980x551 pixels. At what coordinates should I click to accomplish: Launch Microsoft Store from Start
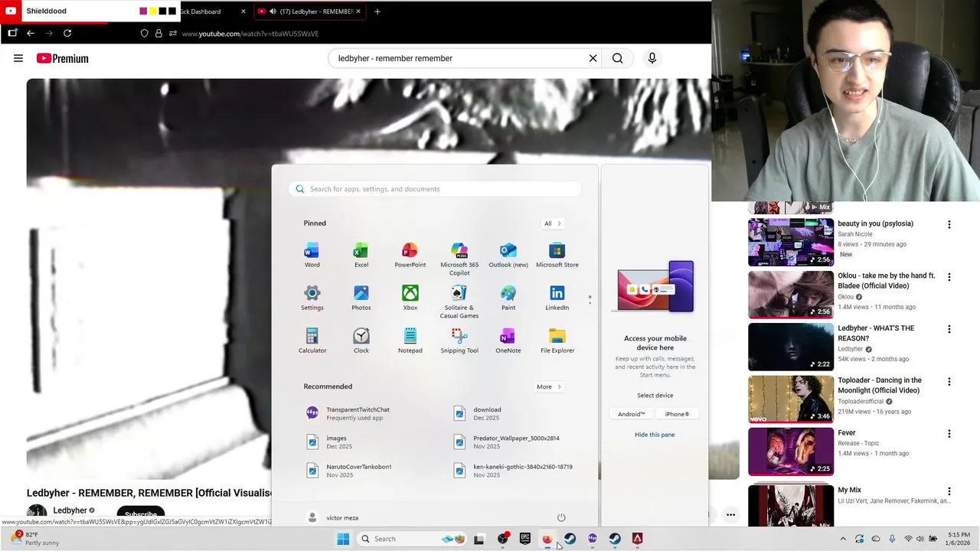557,256
